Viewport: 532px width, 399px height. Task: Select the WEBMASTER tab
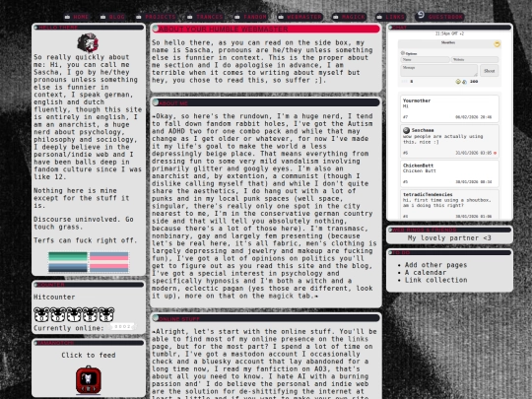pyautogui.click(x=299, y=17)
